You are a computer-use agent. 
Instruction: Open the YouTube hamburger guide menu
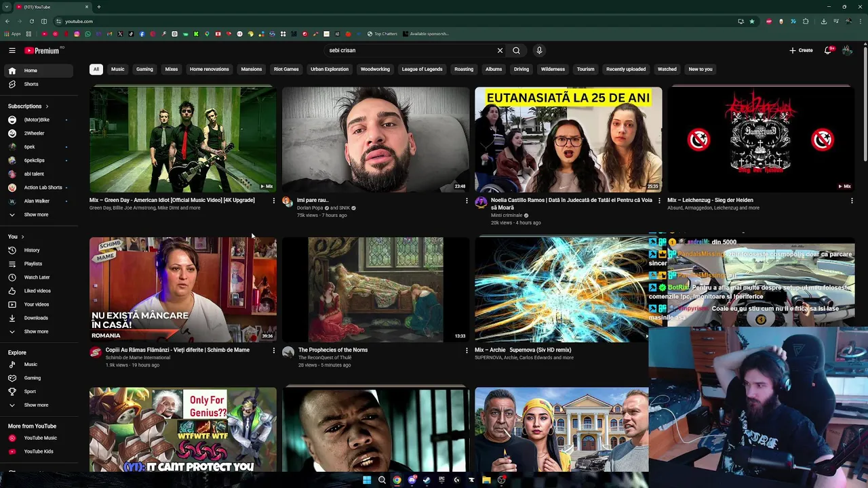pos(12,50)
